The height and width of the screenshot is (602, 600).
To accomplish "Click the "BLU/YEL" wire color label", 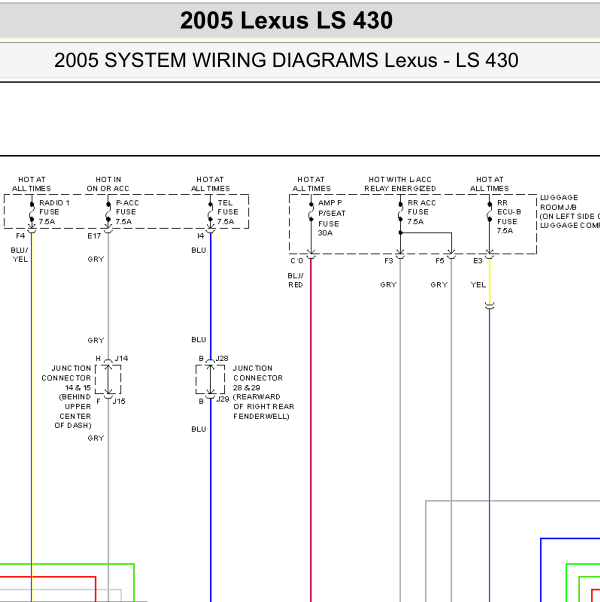I will [19, 255].
